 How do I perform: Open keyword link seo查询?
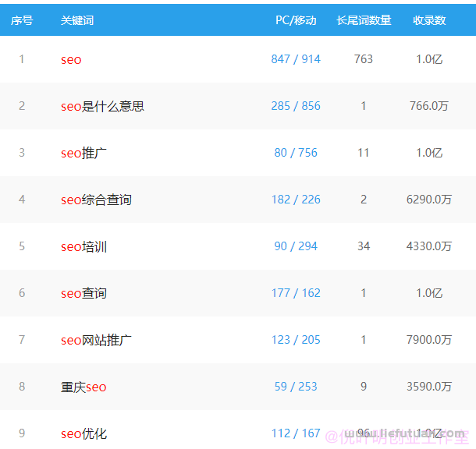[83, 293]
